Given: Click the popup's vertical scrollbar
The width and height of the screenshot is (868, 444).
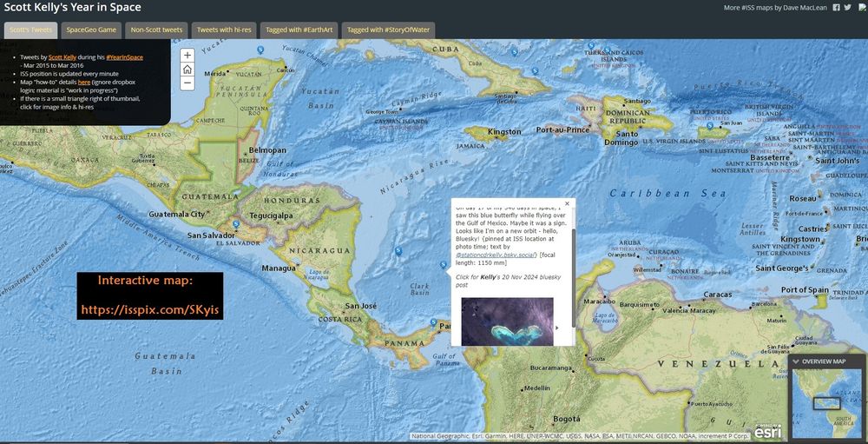Looking at the screenshot, I should pos(573,277).
